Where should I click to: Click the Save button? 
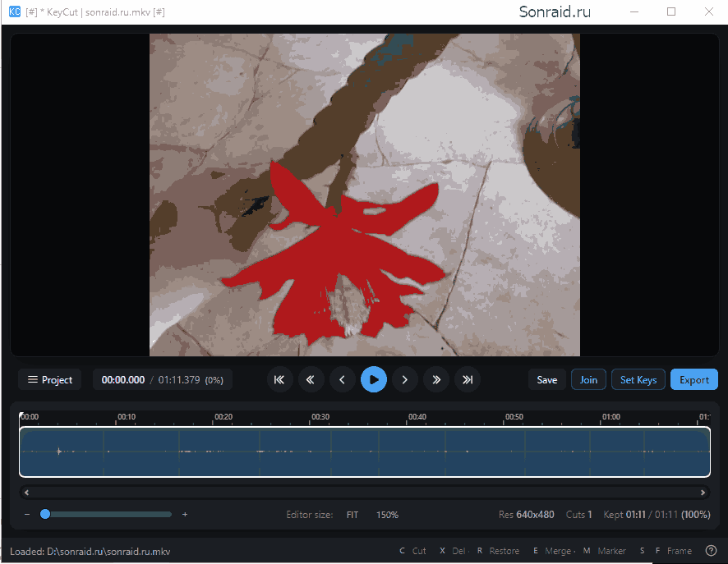pyautogui.click(x=547, y=380)
